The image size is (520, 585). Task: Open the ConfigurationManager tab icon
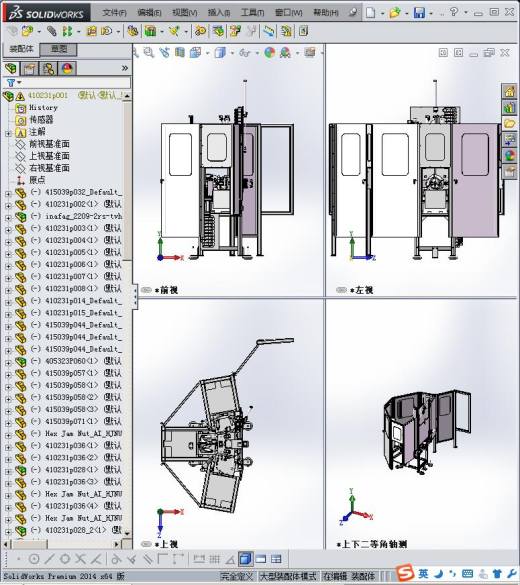[x=48, y=68]
